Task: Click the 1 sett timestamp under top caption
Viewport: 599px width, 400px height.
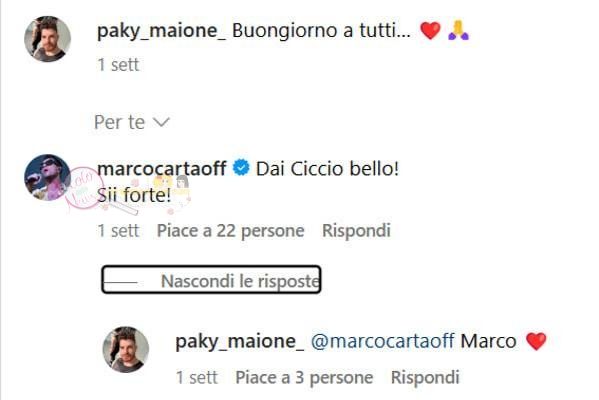Action: (x=118, y=65)
